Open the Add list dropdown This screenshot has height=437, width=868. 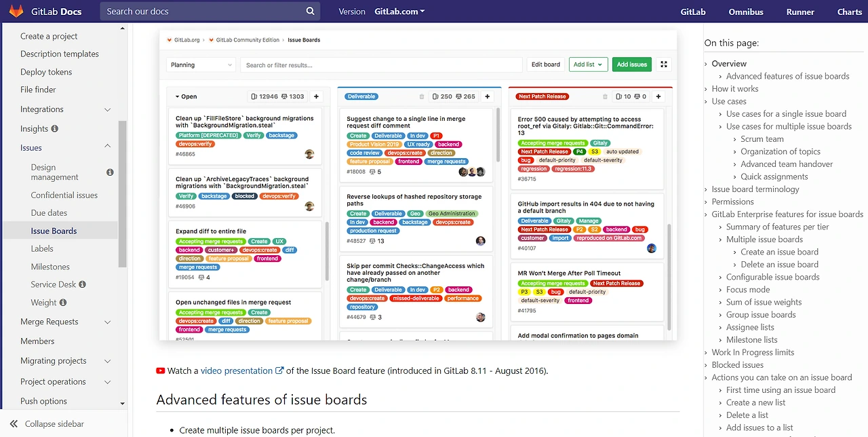tap(588, 64)
